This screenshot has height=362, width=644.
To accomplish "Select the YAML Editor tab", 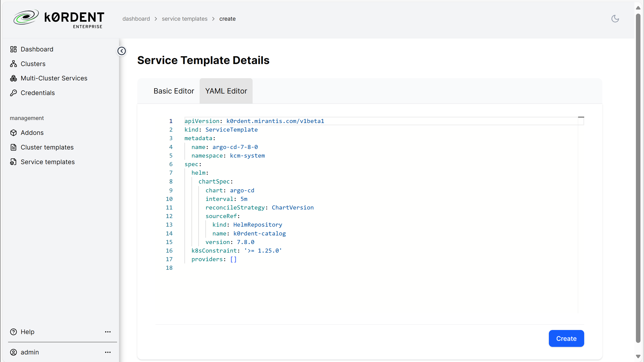I will [226, 91].
